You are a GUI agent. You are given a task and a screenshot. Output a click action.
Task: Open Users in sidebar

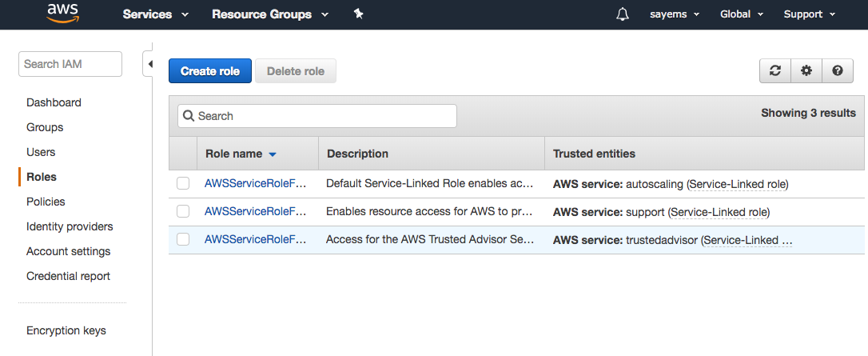[x=41, y=152]
